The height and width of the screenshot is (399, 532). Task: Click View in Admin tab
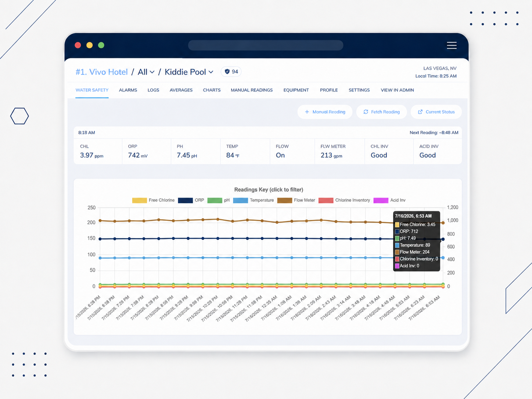[x=397, y=90]
